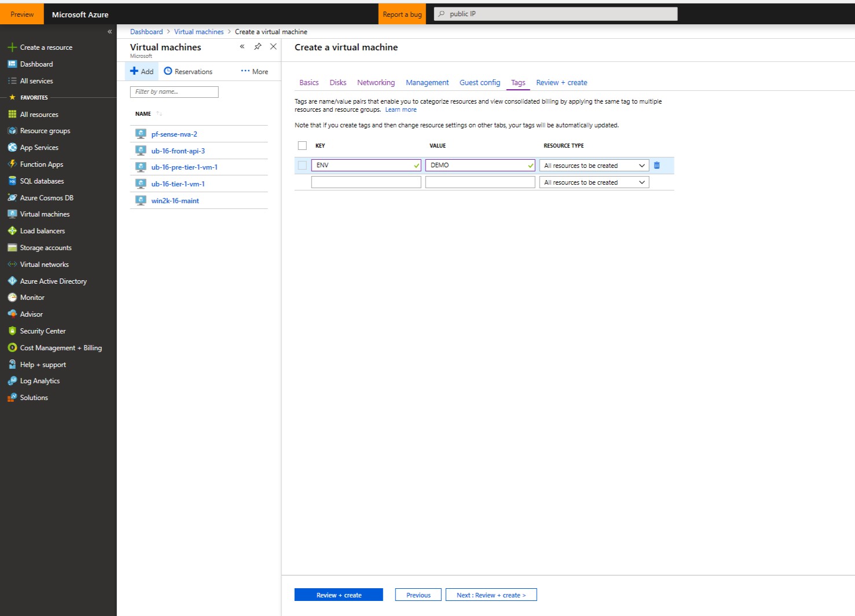Click the Create a resource plus icon
This screenshot has width=855, height=616.
12,47
